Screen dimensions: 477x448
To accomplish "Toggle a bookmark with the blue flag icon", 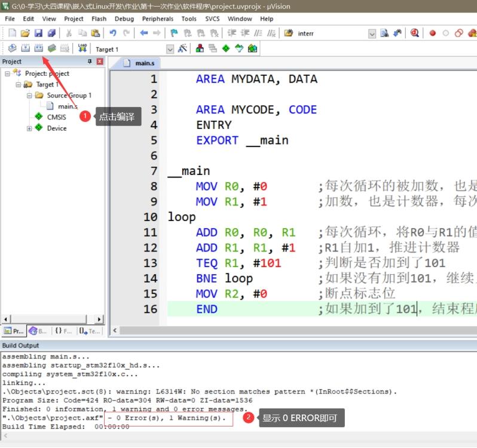I will point(174,33).
